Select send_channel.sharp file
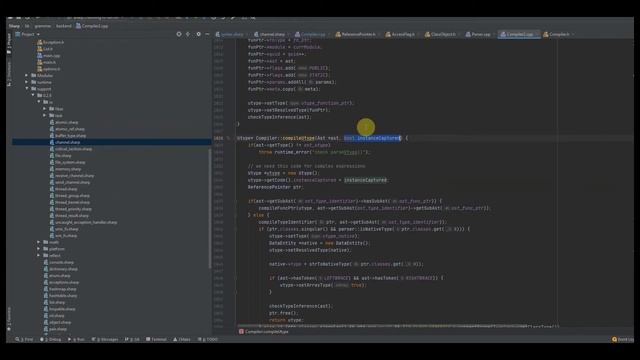Screen dimensions: 640x360 (70, 182)
